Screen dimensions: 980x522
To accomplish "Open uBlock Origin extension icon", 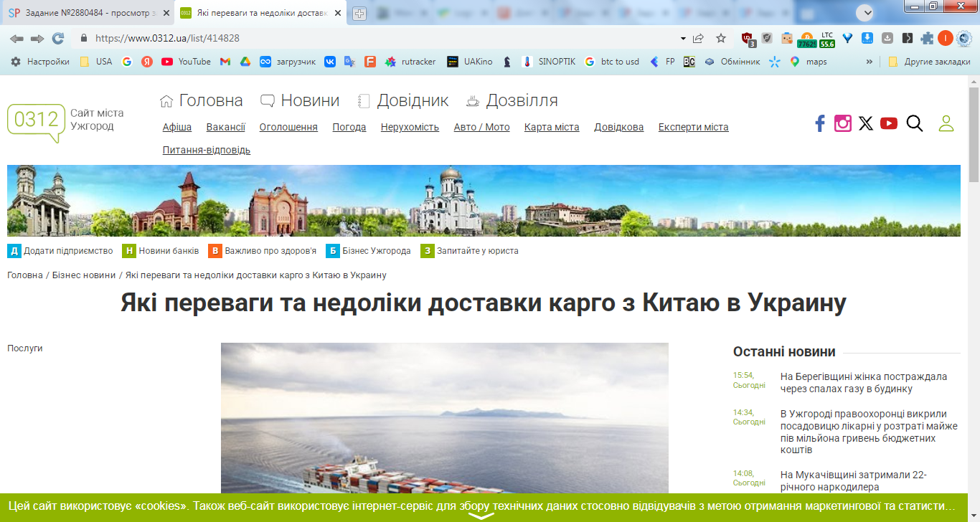I will tap(748, 39).
